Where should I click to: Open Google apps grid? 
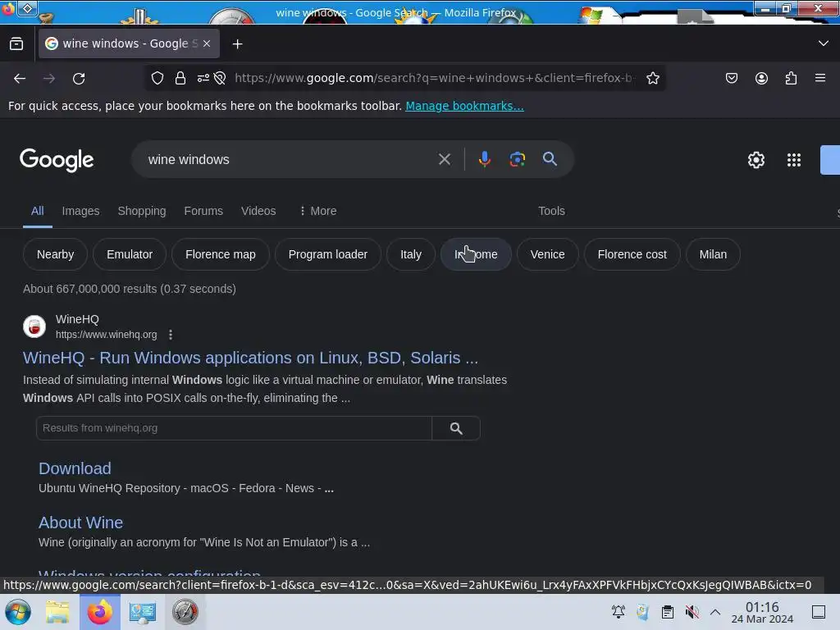click(794, 160)
